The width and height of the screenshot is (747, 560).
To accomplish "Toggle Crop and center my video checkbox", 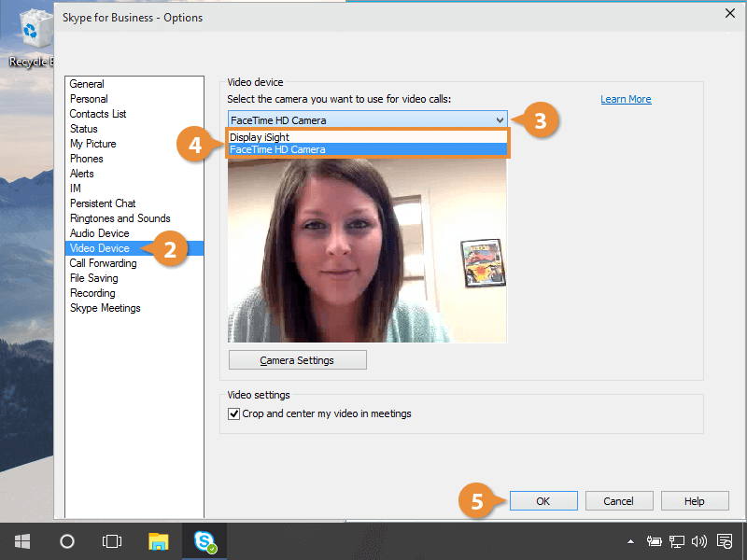I will point(234,413).
